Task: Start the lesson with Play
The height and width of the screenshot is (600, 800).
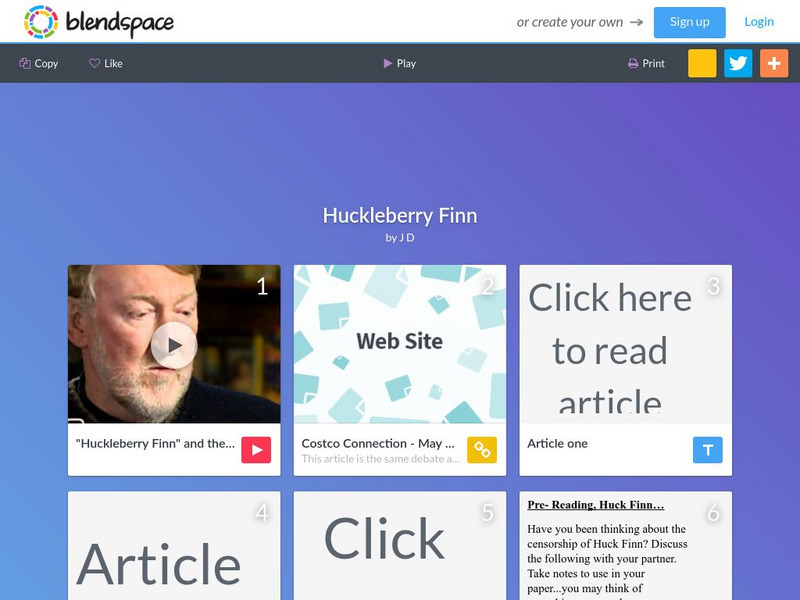Action: pyautogui.click(x=399, y=63)
